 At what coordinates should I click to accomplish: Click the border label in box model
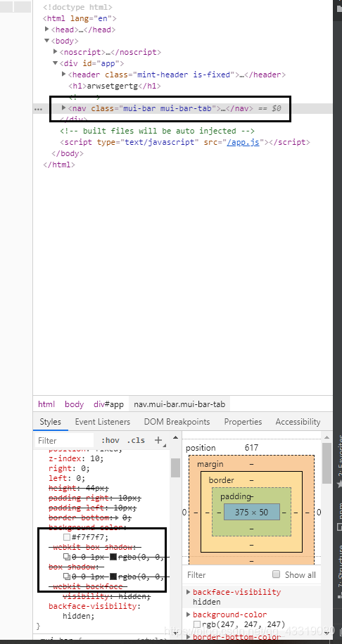222,479
